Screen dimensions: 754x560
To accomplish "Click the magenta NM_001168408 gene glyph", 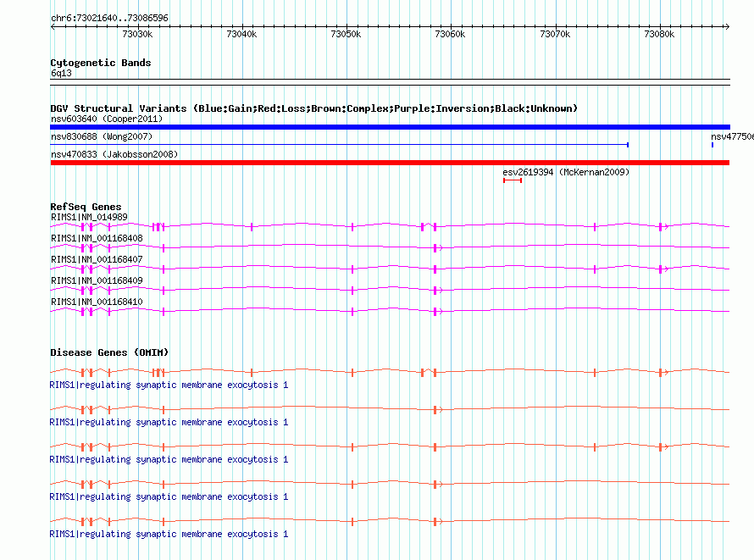I will 390,247.
